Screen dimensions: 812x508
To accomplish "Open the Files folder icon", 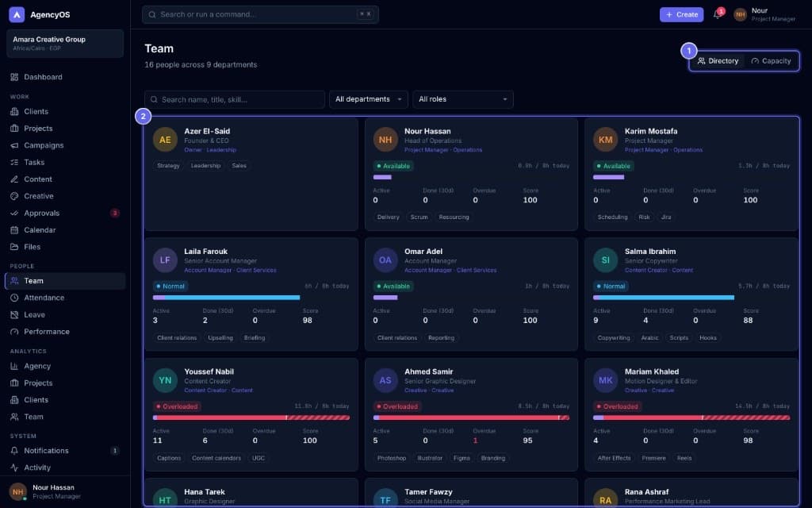I will point(14,247).
